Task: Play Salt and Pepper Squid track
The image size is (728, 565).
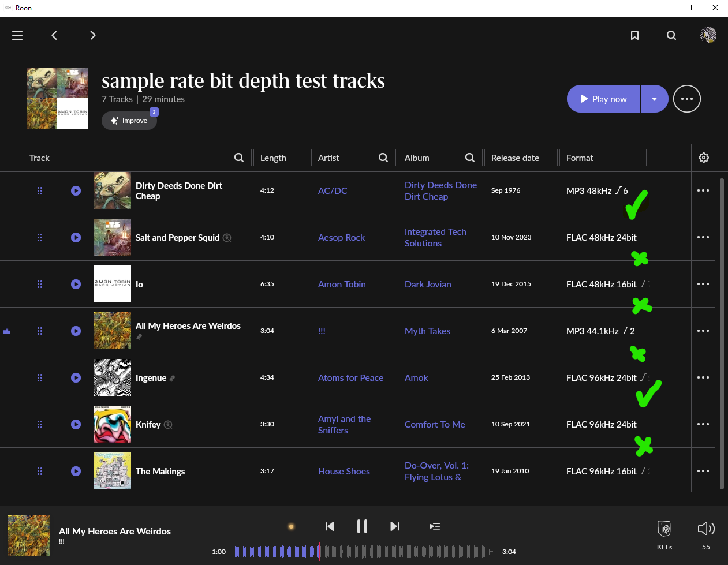Action: pos(76,237)
